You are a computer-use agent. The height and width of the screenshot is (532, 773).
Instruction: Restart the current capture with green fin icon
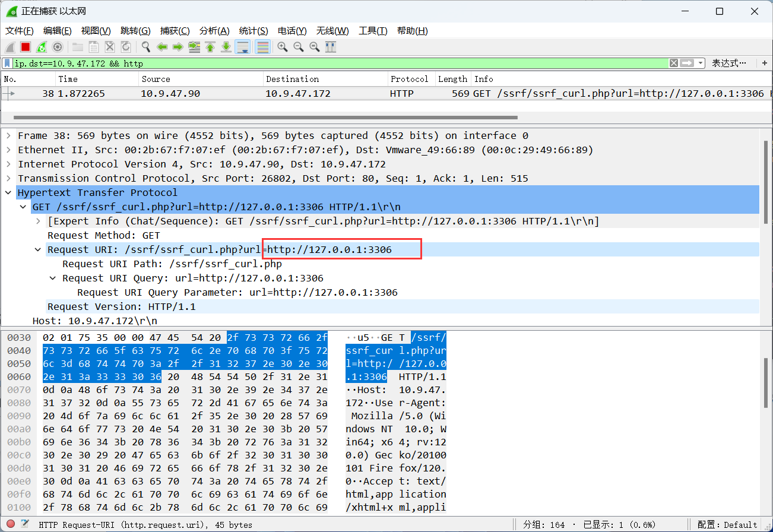pyautogui.click(x=42, y=47)
